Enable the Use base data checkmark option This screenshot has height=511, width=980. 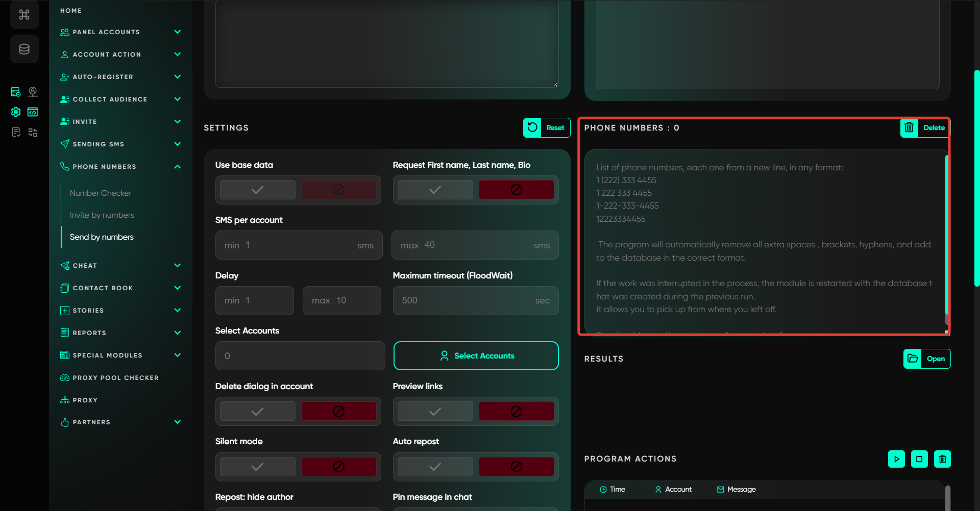pyautogui.click(x=258, y=190)
